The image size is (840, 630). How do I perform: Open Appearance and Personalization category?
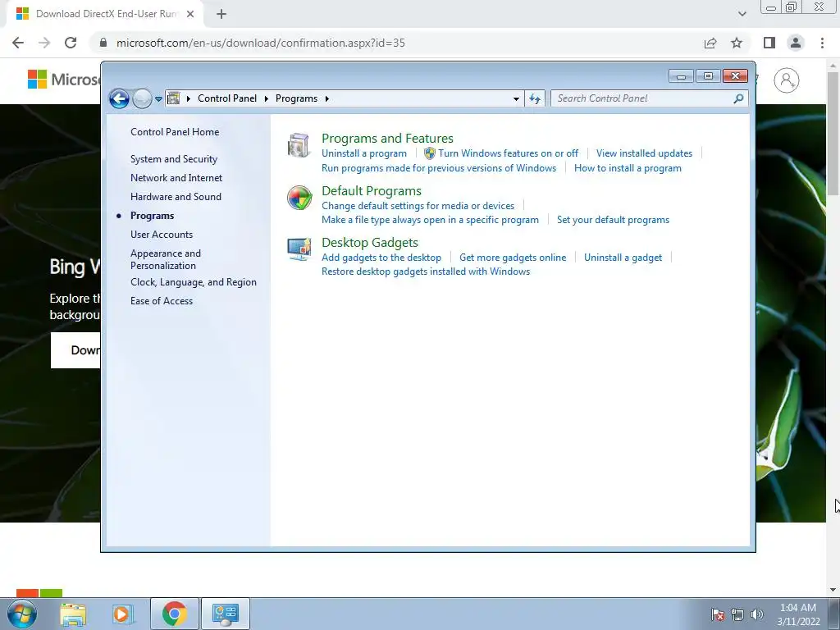click(166, 259)
